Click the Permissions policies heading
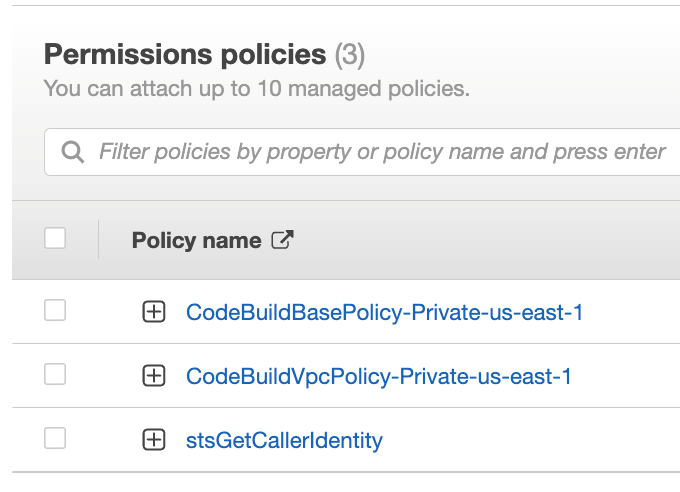Screen dimensions: 680x492 (x=185, y=54)
